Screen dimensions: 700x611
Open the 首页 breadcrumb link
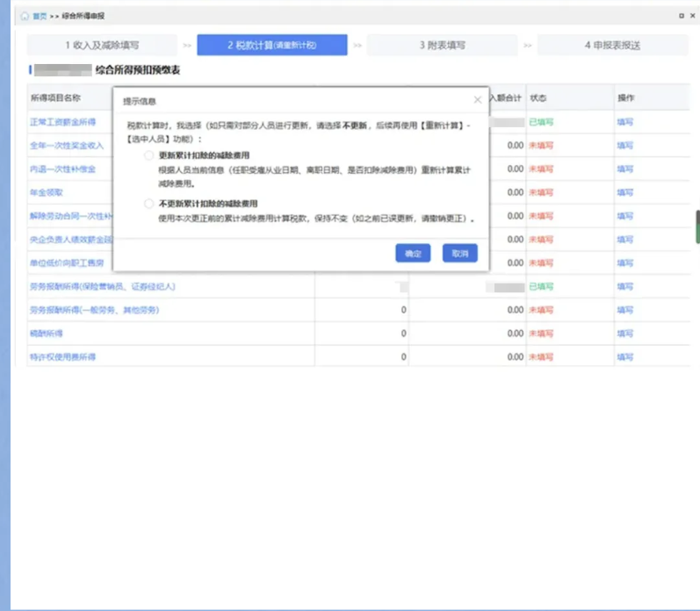click(x=40, y=16)
